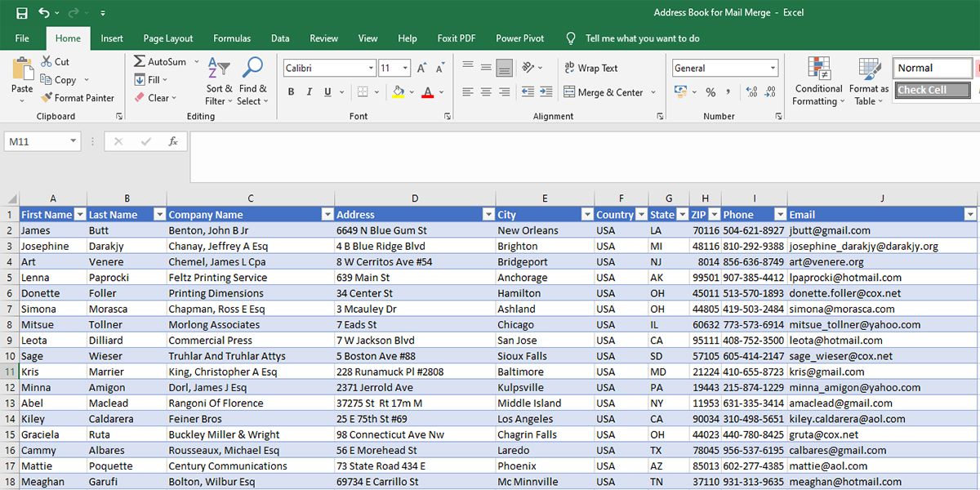Viewport: 980px width, 490px height.
Task: Click the Increase Indent icon
Action: pyautogui.click(x=545, y=92)
